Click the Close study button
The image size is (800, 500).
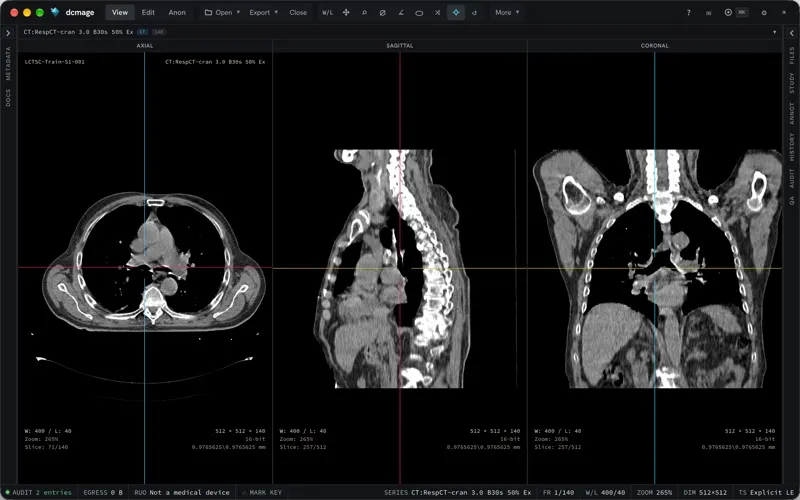point(298,12)
